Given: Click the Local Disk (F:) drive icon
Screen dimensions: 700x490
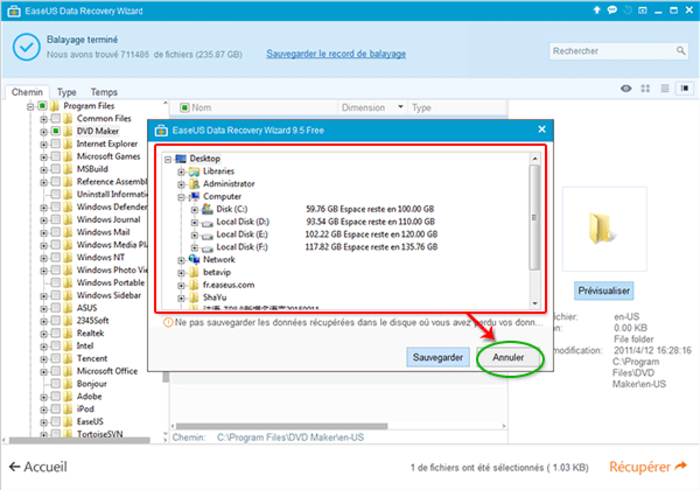Looking at the screenshot, I should (x=207, y=247).
